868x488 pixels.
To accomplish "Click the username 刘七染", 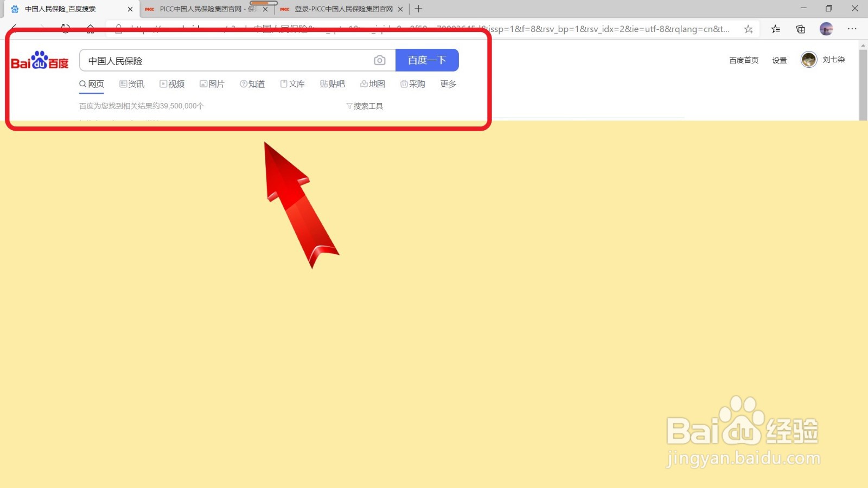I will tap(834, 60).
